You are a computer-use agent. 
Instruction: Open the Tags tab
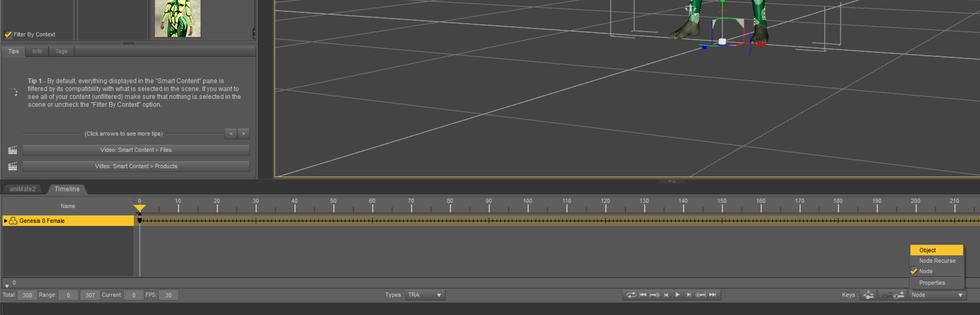coord(61,51)
